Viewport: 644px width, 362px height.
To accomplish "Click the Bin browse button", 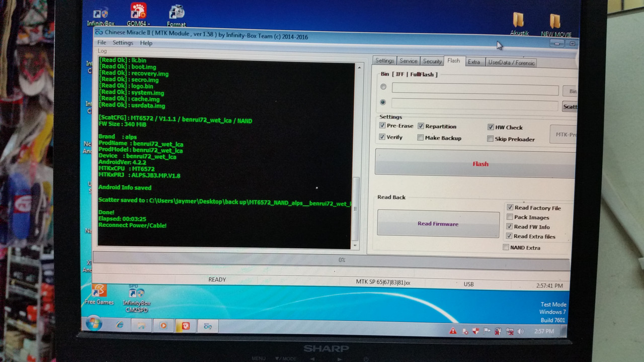I will (x=570, y=91).
